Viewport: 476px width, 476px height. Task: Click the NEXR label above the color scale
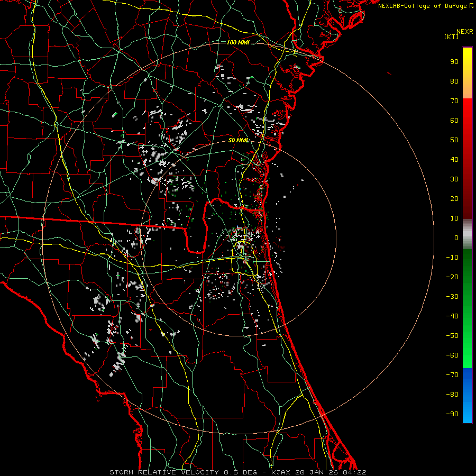pos(465,32)
